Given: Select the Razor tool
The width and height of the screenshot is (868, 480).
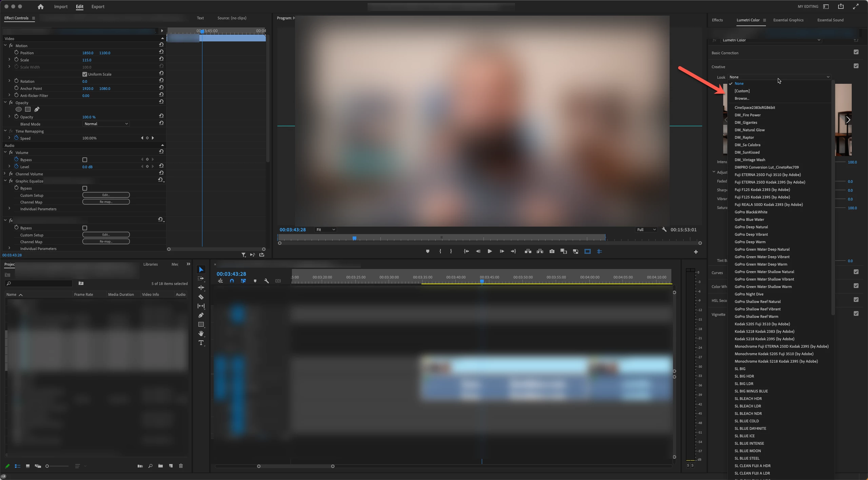Looking at the screenshot, I should (x=201, y=297).
